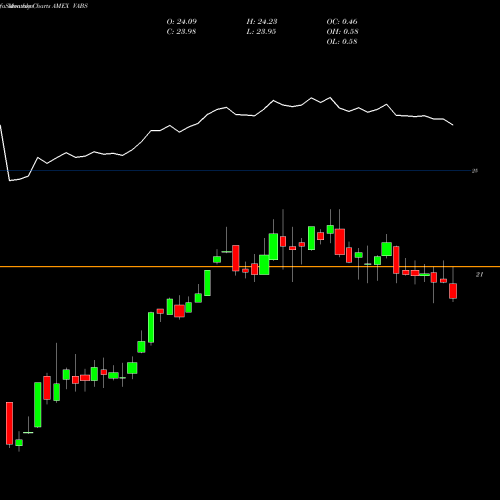
Task: Click the axis label beside blue line
Action: tap(475, 171)
